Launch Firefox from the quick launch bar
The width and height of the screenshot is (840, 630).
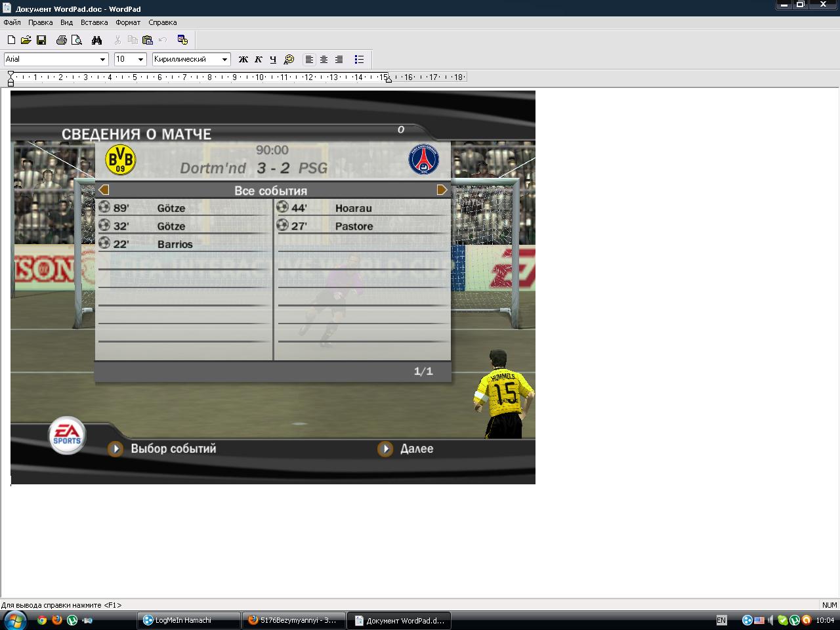click(x=57, y=619)
